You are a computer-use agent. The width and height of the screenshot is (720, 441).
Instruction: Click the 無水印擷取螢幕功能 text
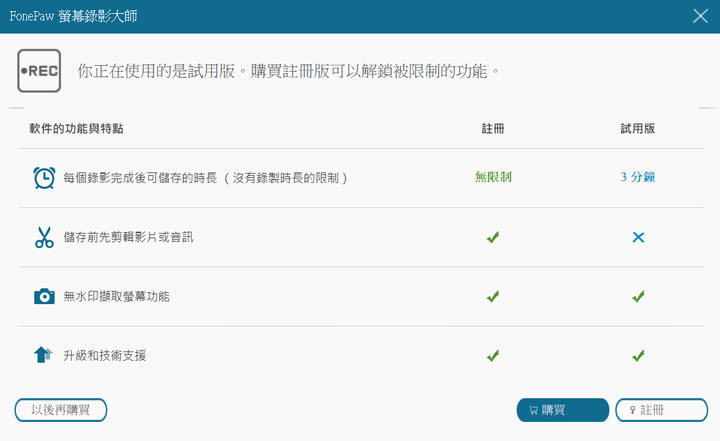coord(116,296)
